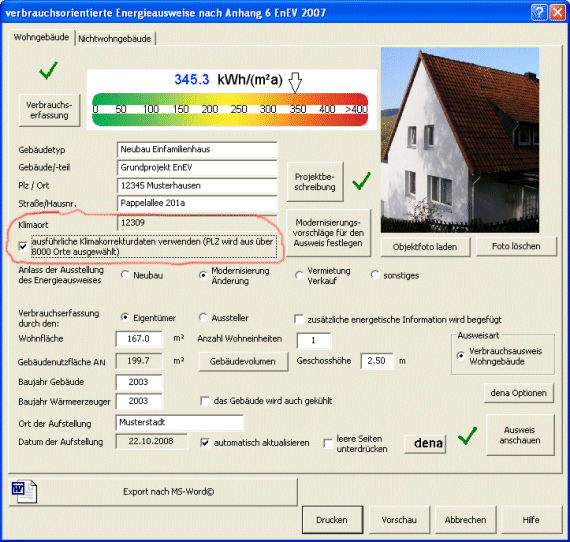This screenshot has height=542, width=570.
Task: Uncheck automatisch aktualisieren option
Action: coord(205,443)
